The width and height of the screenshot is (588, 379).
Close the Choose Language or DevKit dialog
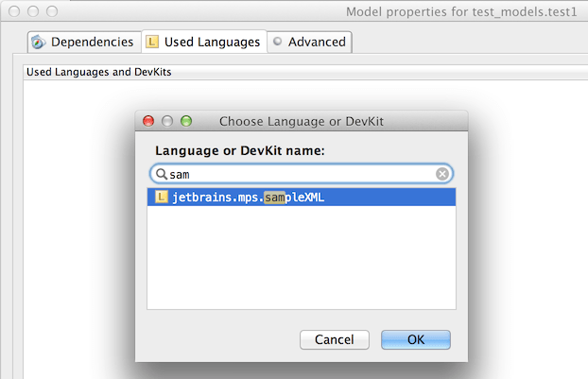coord(148,121)
